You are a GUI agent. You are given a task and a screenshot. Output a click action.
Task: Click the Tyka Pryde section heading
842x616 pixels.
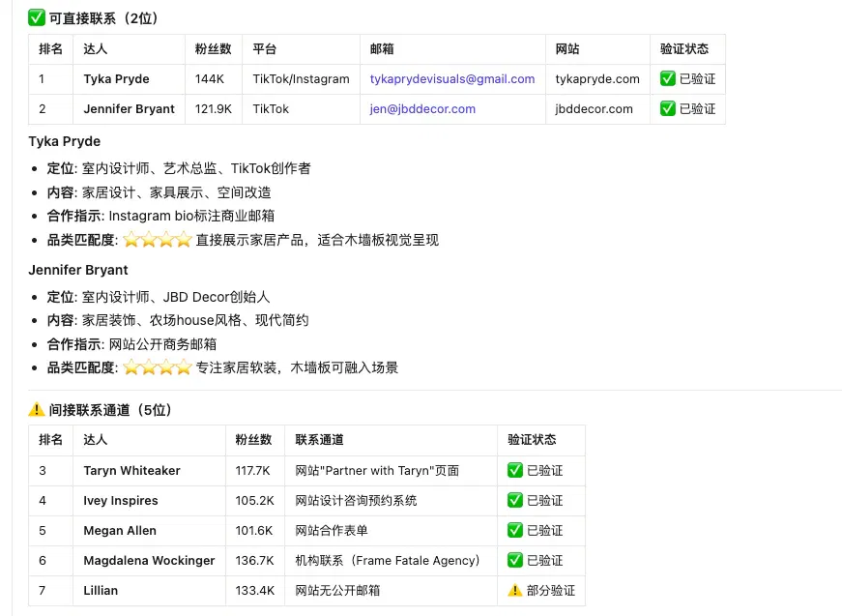[x=65, y=141]
